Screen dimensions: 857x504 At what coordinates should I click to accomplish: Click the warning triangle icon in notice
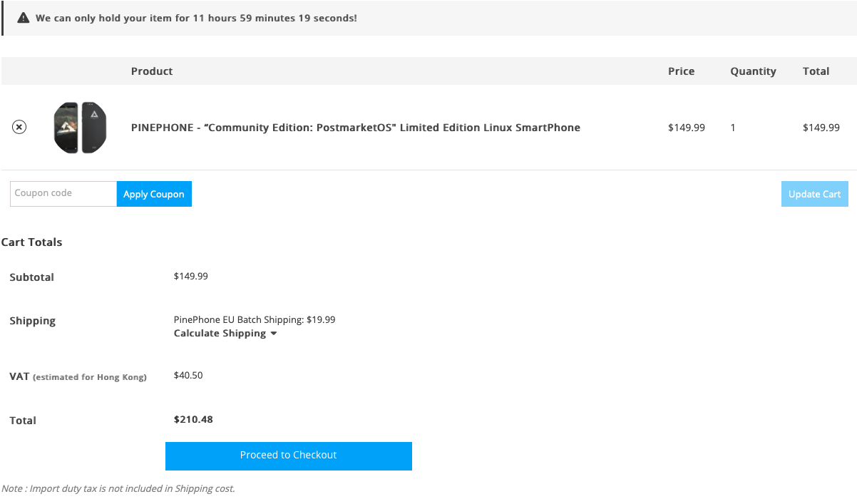coord(24,18)
